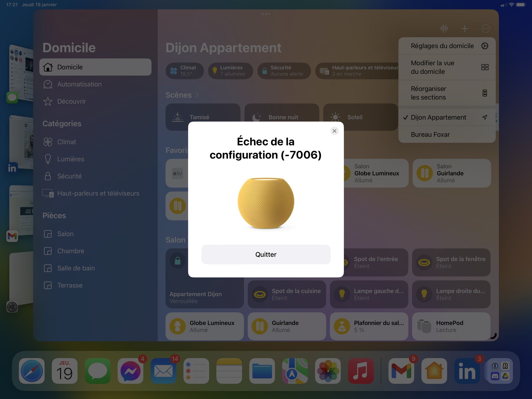Open the ellipsis more options icon

[486, 29]
